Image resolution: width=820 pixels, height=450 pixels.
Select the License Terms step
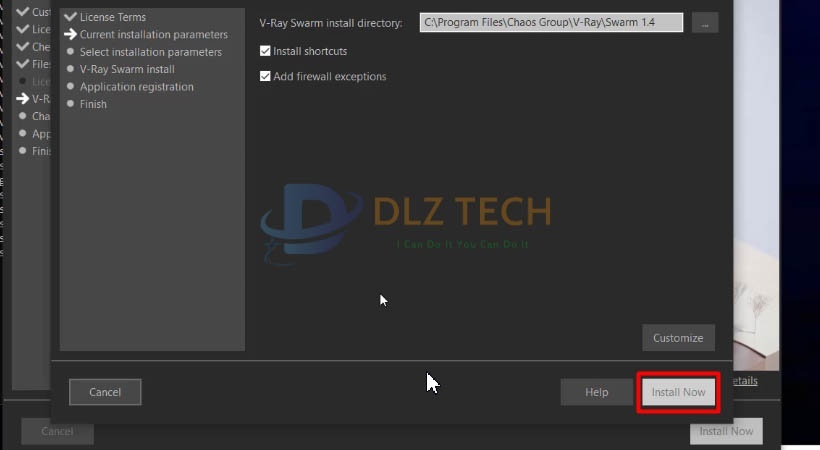[x=112, y=17]
